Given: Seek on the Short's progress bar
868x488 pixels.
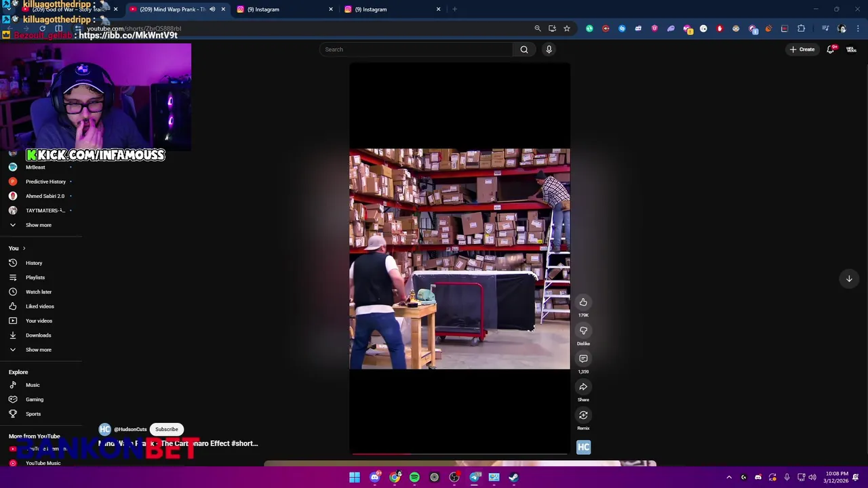Looking at the screenshot, I should 460,454.
